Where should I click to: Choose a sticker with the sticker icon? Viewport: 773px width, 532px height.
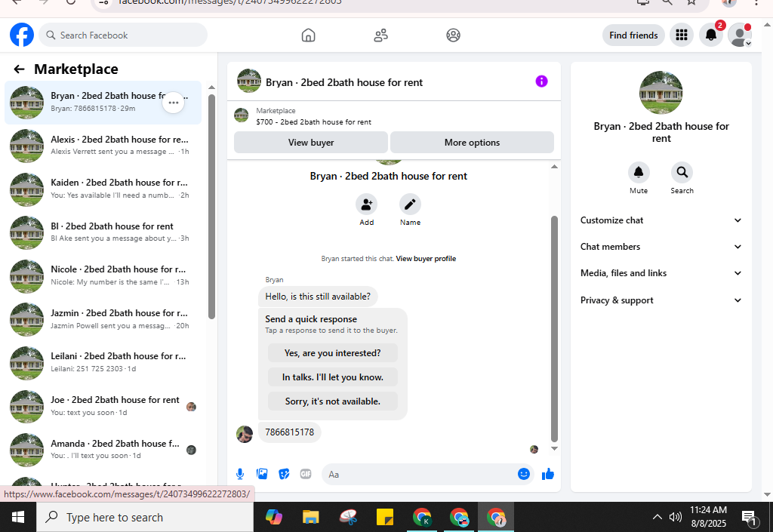coord(284,474)
